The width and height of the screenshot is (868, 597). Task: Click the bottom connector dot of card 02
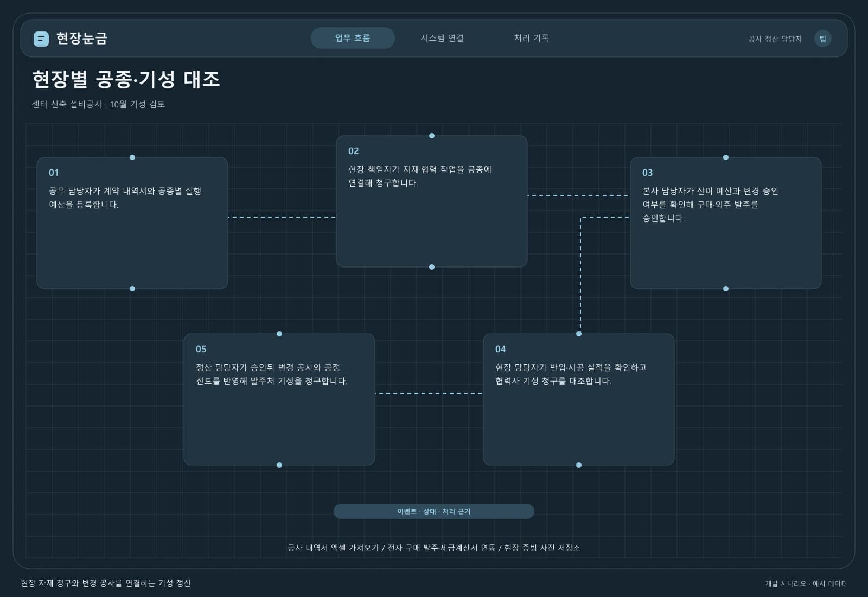(432, 267)
